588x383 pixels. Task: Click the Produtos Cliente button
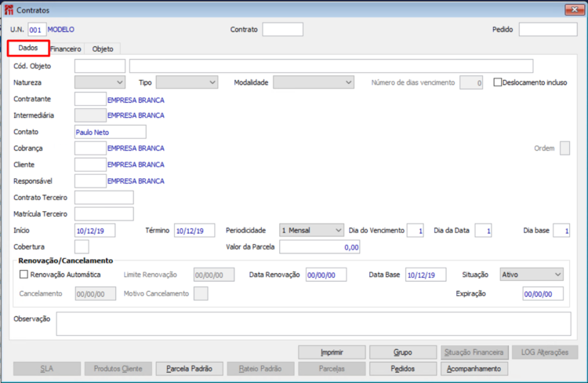coord(118,369)
